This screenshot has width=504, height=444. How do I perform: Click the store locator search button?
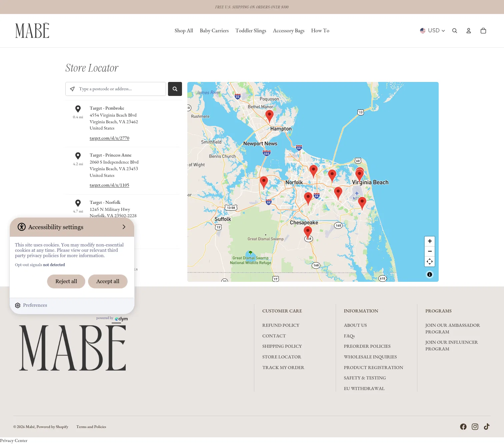[x=175, y=89]
